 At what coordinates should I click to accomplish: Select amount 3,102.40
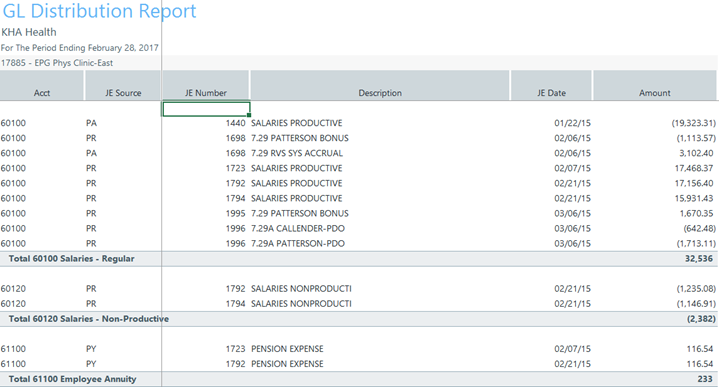point(696,153)
